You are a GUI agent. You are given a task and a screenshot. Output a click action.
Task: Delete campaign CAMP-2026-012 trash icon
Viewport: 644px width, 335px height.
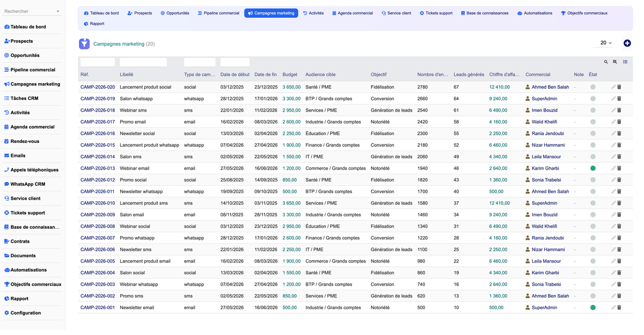coord(619,180)
